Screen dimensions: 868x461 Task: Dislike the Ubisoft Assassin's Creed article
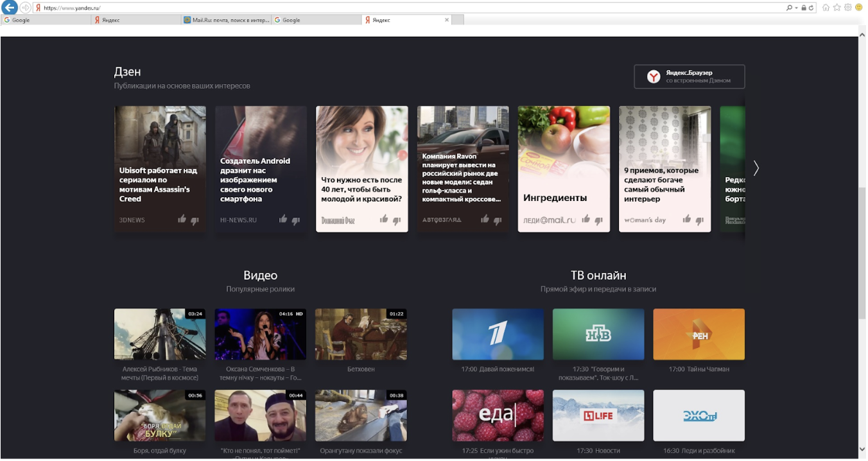click(195, 220)
